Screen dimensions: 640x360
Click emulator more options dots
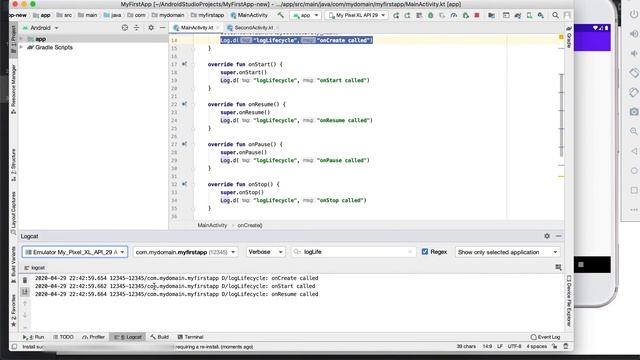click(634, 210)
